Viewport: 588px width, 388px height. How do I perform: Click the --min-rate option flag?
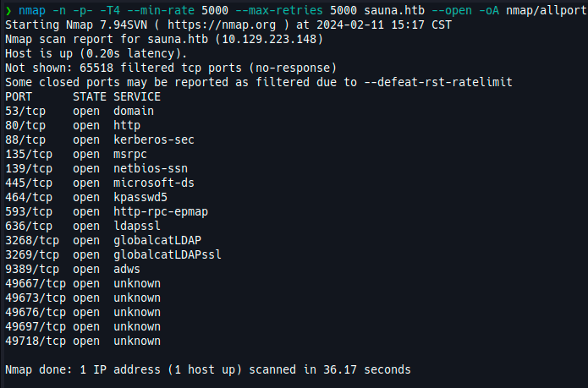pyautogui.click(x=215, y=10)
